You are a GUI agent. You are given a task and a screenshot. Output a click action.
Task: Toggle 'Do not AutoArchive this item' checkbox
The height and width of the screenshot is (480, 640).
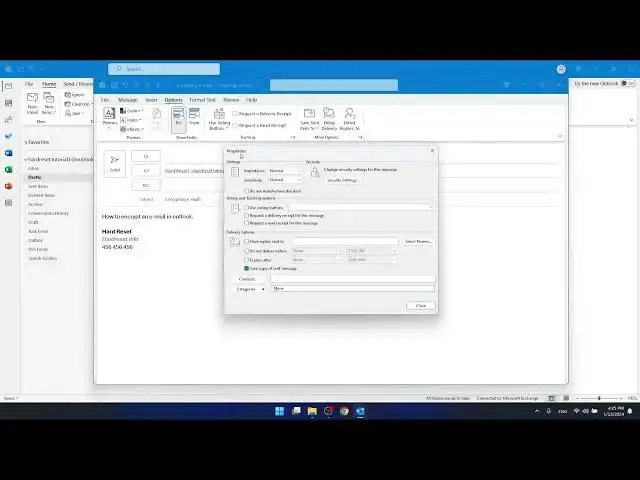point(246,191)
